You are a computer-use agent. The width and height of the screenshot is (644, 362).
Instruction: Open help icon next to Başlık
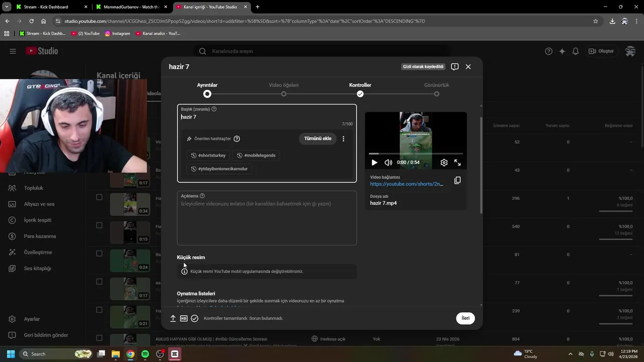coord(214,109)
